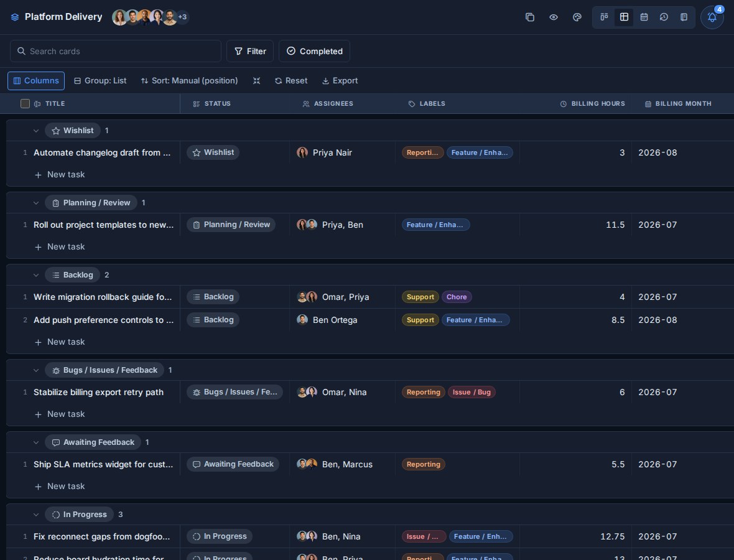Screen dimensions: 734x560
Task: Click Ben Ortega avatar in Backlog row
Action: [302, 320]
